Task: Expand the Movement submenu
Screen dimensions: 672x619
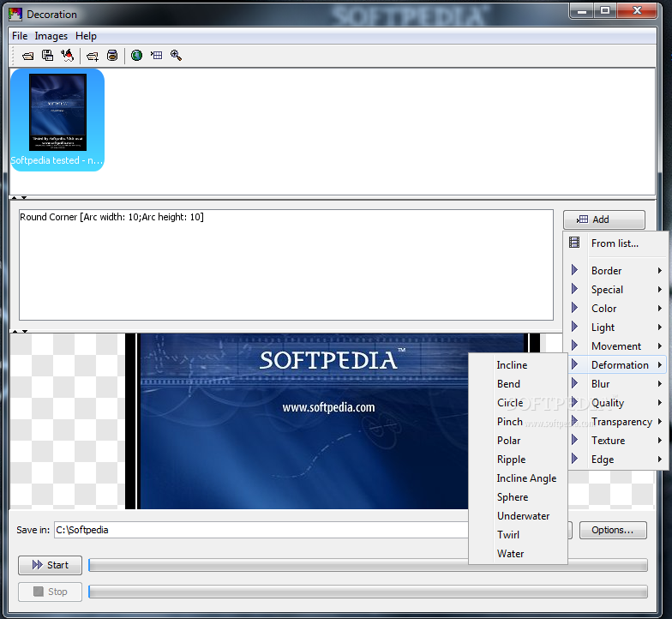Action: coord(615,346)
